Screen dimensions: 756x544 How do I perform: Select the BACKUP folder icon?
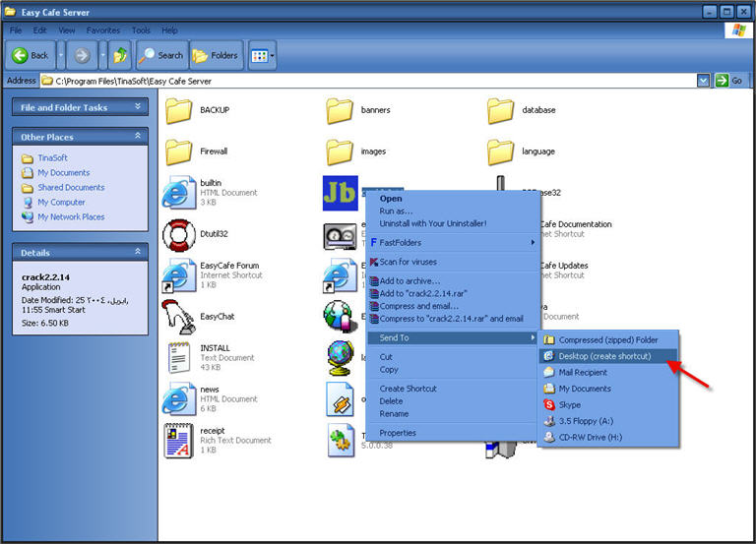pyautogui.click(x=178, y=110)
